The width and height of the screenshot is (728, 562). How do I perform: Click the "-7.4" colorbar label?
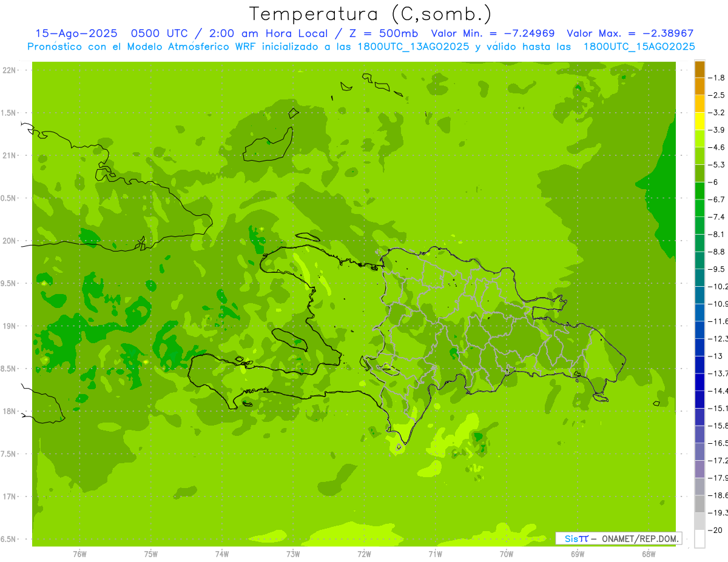[x=718, y=217]
